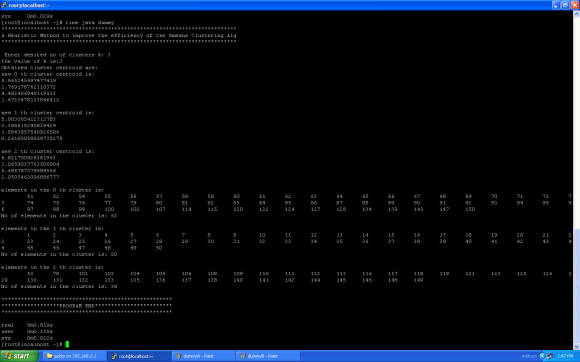
Task: Click 'Obtained cluster centroid are:' text
Action: [49, 68]
